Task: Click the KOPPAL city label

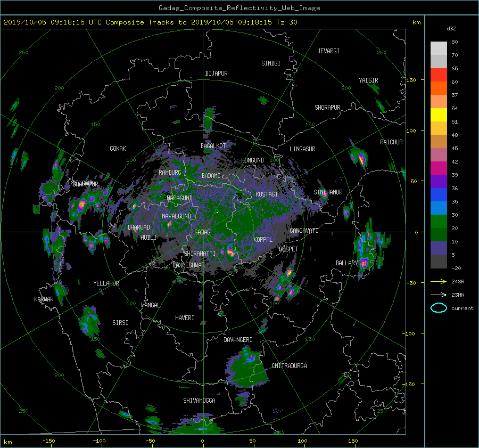Action: pos(263,239)
